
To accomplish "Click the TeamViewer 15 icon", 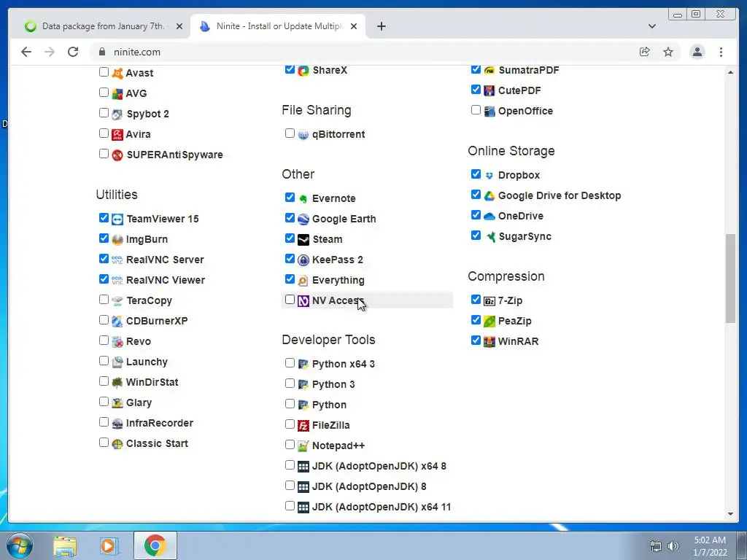I will point(117,219).
